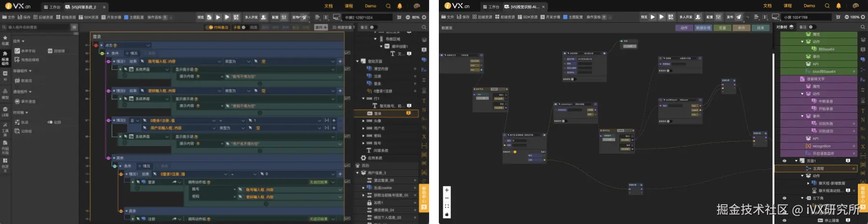This screenshot has width=868, height=224.
Task: Click the tan 条件 button
Action: 742,28
